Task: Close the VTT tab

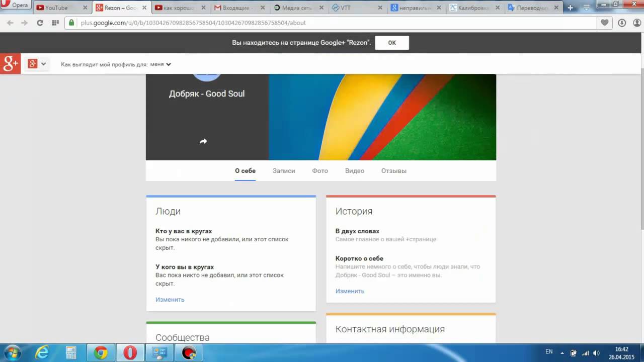Action: (x=380, y=8)
